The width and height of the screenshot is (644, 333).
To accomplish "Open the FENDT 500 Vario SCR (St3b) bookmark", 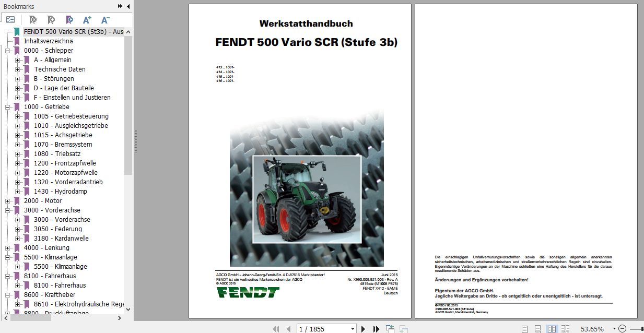I will [74, 32].
